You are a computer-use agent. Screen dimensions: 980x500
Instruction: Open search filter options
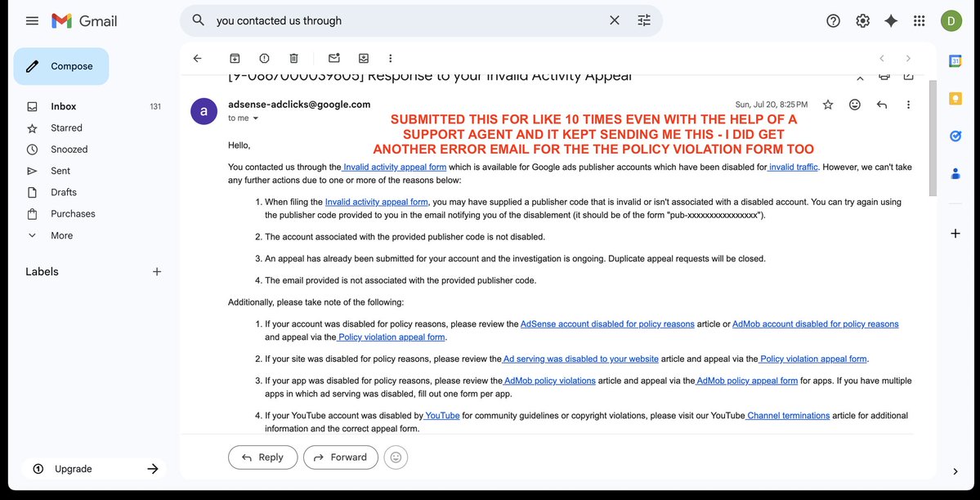pyautogui.click(x=644, y=20)
